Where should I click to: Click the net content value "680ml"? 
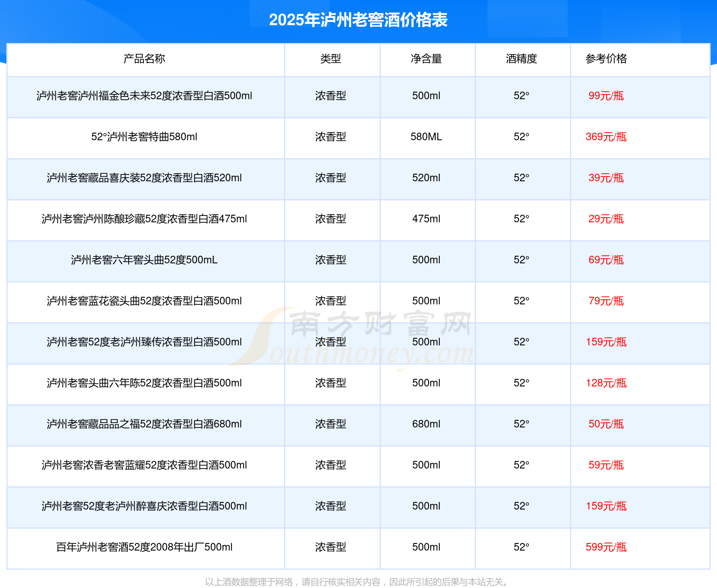click(426, 424)
